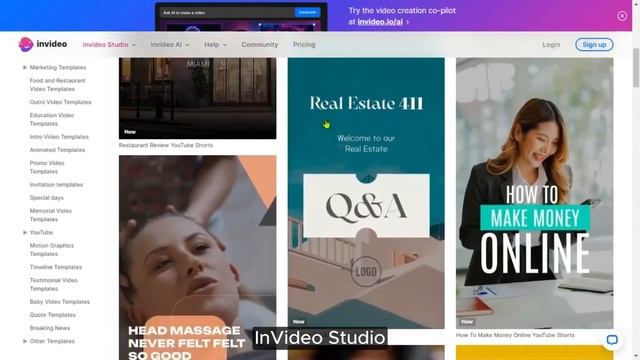This screenshot has height=360, width=640.
Task: Click the AI video banner preview image
Action: pos(241,17)
